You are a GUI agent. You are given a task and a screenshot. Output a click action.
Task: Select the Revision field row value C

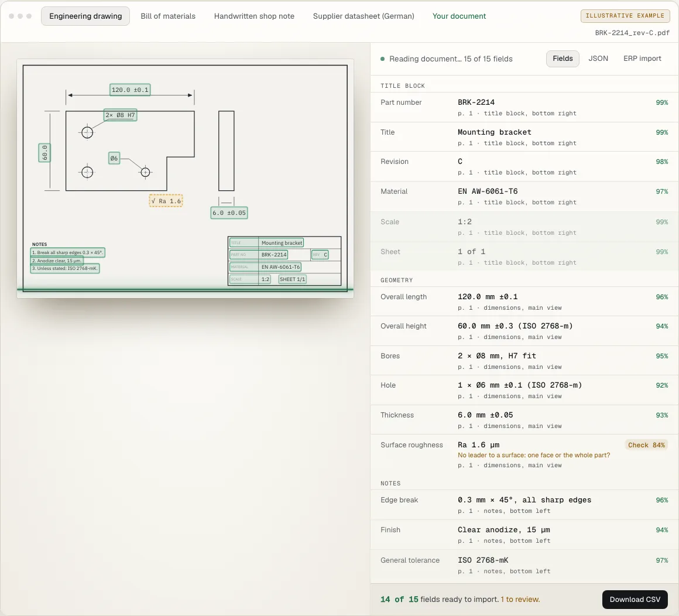(x=524, y=166)
